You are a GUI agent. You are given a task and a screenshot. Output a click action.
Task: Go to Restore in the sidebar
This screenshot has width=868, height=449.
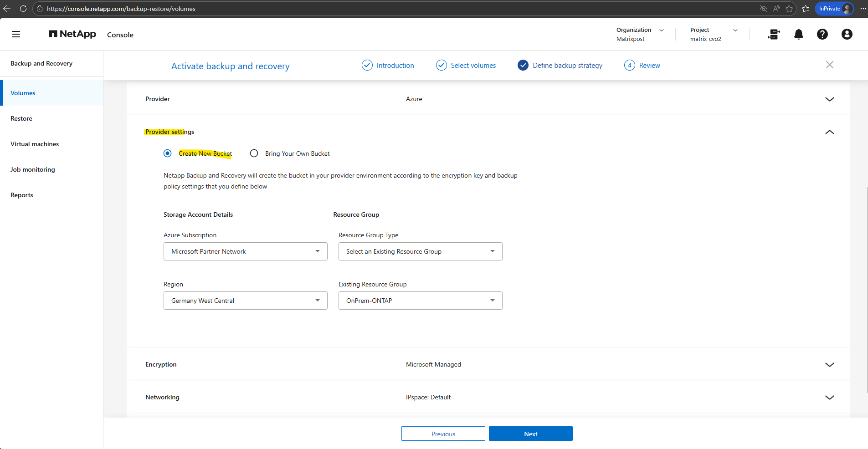[21, 118]
